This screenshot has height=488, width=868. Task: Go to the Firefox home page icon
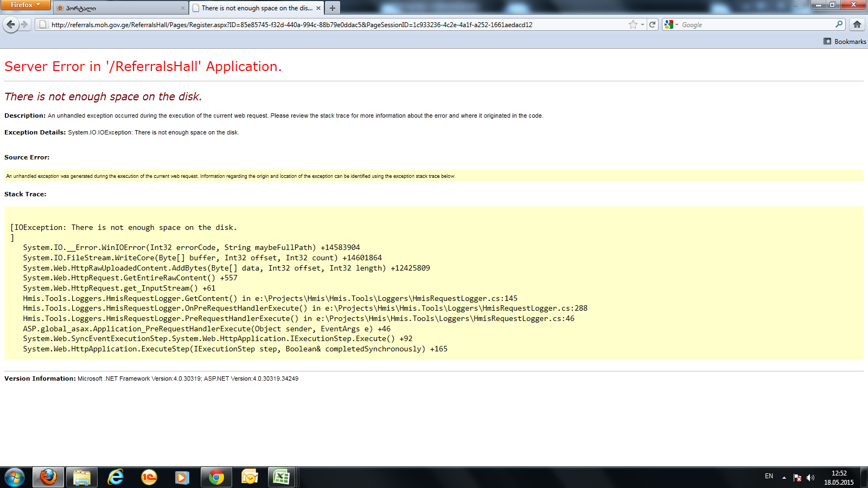(857, 24)
